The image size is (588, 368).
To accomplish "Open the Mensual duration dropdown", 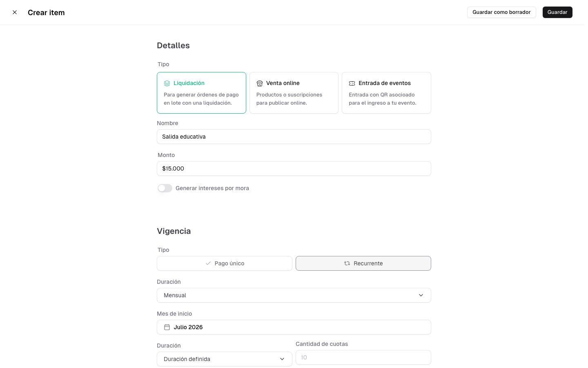I will tap(294, 295).
